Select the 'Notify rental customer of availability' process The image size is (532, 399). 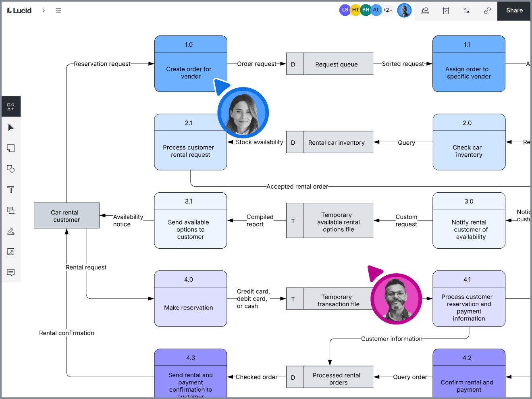tap(469, 220)
